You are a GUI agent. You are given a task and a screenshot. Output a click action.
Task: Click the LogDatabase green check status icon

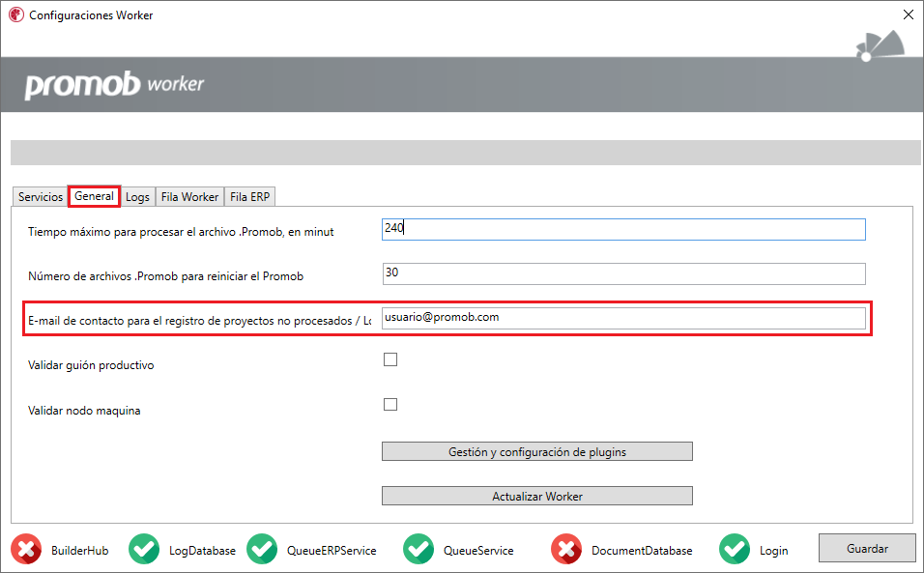pyautogui.click(x=144, y=549)
